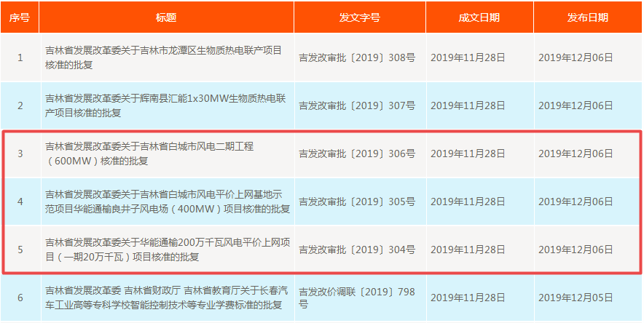Image resolution: width=644 pixels, height=323 pixels.
Task: Click the 发文字号 column header
Action: 360,17
